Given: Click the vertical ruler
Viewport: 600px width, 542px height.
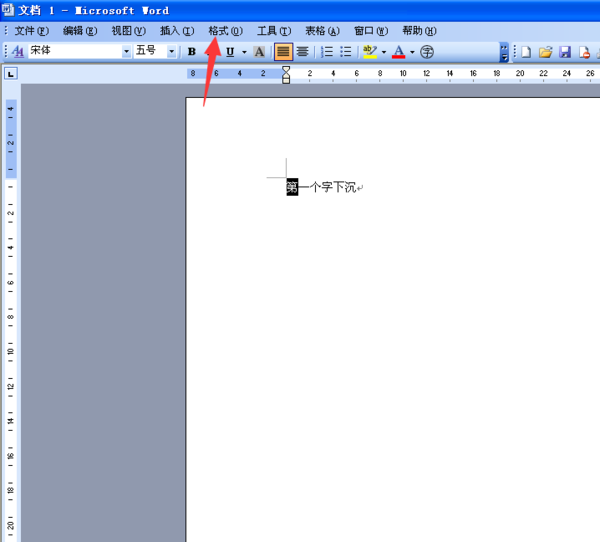Looking at the screenshot, I should coord(11,321).
